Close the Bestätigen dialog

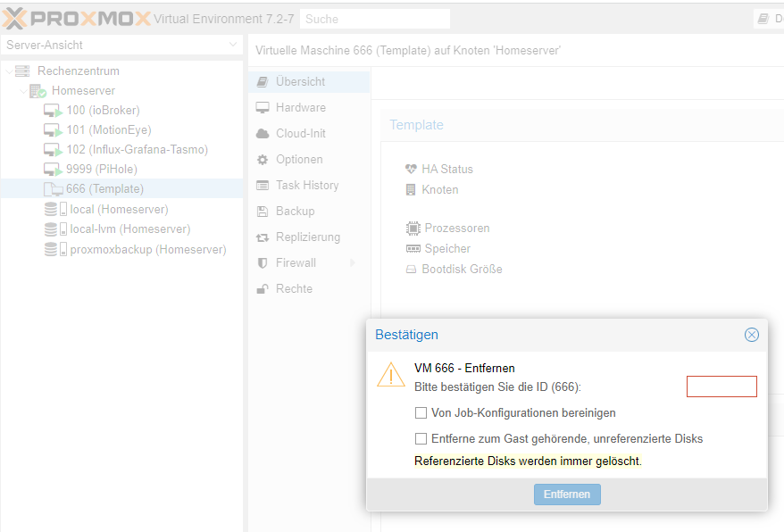click(x=752, y=335)
